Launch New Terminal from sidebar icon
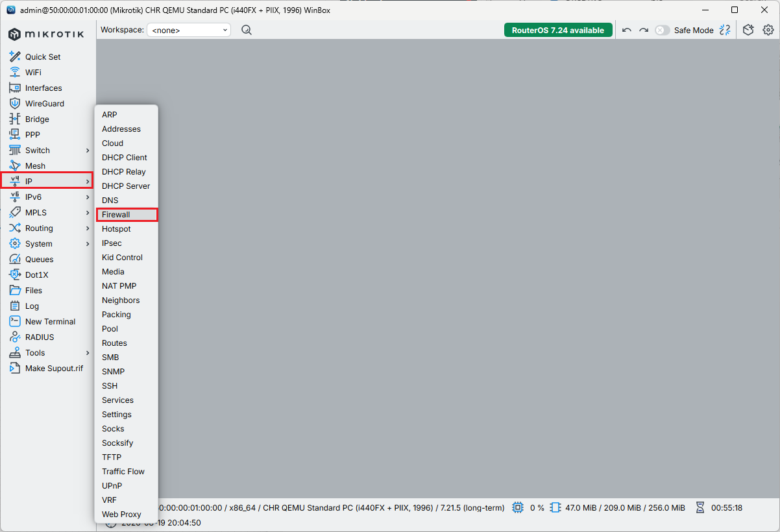This screenshot has width=780, height=532. pos(15,321)
